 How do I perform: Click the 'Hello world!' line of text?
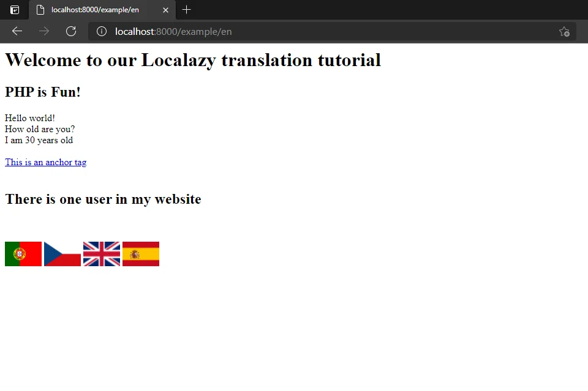pyautogui.click(x=29, y=117)
